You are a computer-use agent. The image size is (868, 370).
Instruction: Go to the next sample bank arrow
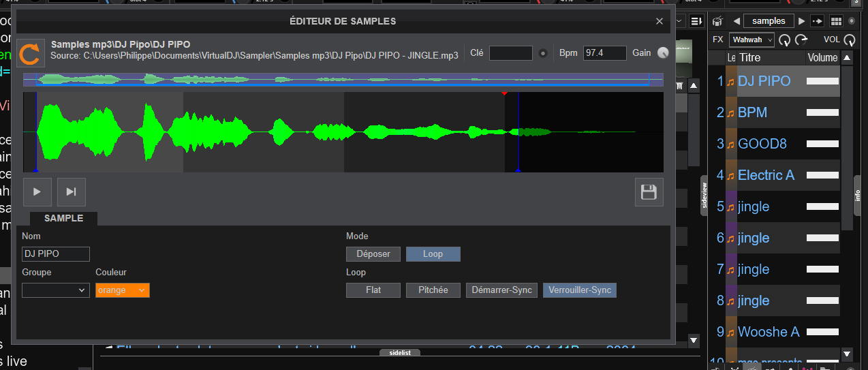click(801, 21)
